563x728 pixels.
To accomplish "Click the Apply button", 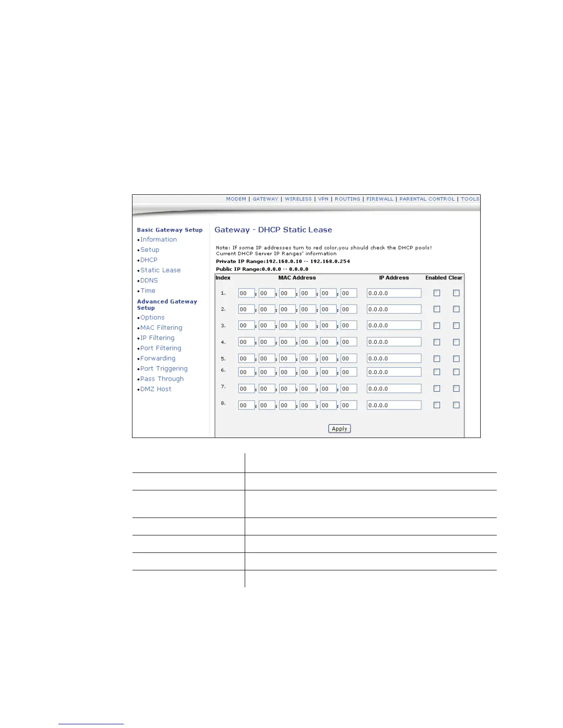I will coord(339,429).
